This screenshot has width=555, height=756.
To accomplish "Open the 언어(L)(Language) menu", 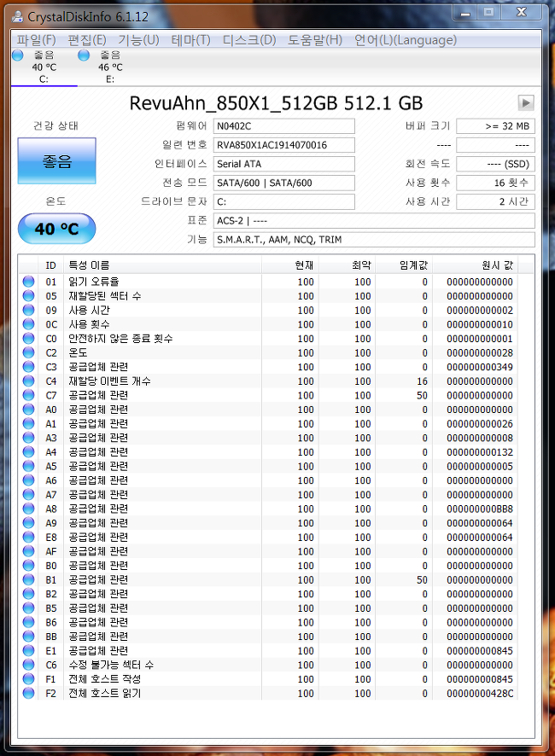I will coord(406,40).
